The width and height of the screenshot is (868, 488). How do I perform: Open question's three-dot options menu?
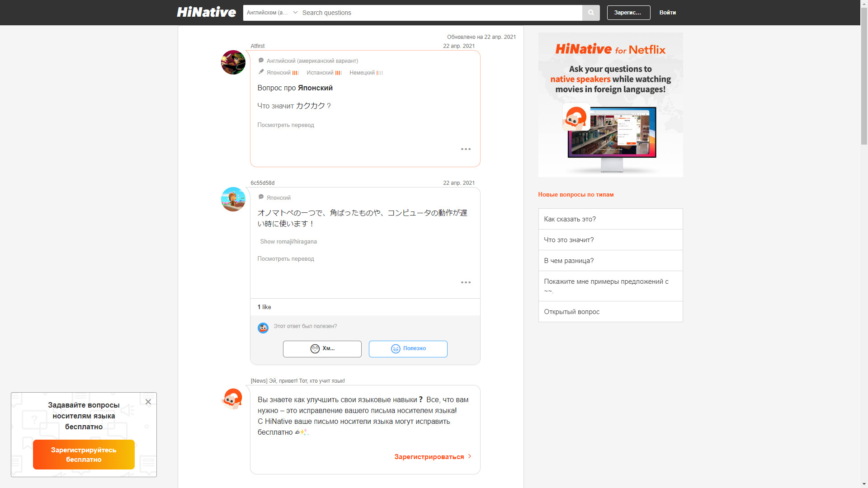tap(466, 149)
